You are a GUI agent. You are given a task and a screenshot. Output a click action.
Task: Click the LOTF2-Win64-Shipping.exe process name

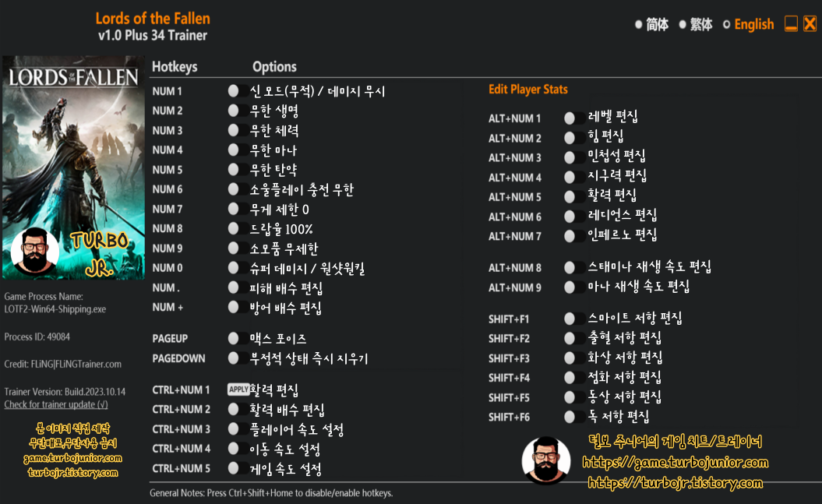pos(55,309)
